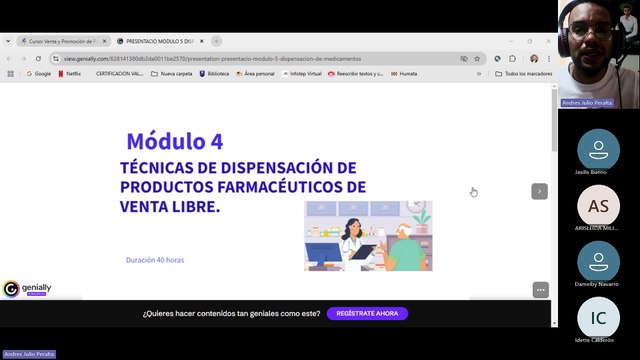Screen dimensions: 640x360
Task: Click the Módulo 4 heading
Action: point(175,141)
